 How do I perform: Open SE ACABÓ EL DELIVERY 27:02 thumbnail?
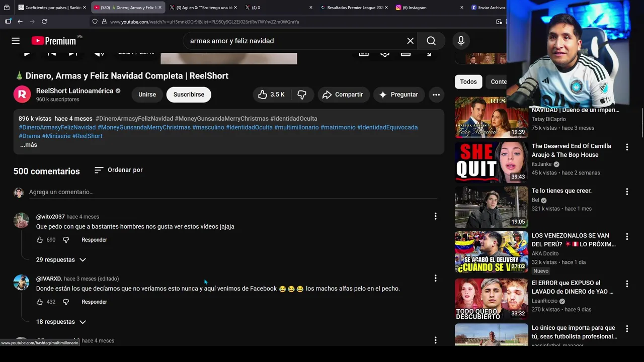click(x=492, y=251)
